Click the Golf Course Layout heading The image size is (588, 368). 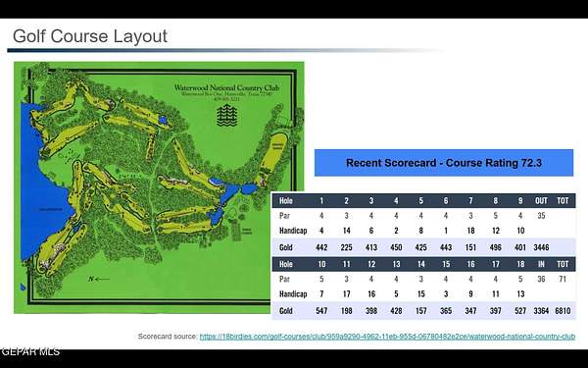[90, 36]
